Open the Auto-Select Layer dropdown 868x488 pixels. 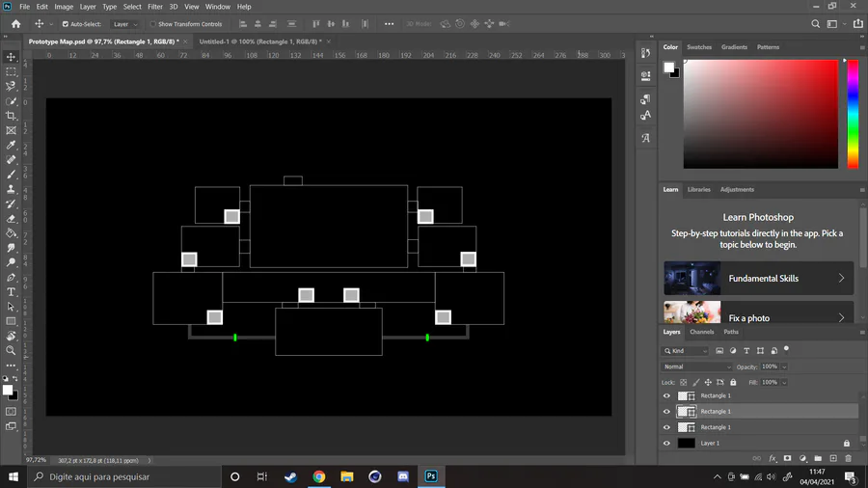(124, 24)
